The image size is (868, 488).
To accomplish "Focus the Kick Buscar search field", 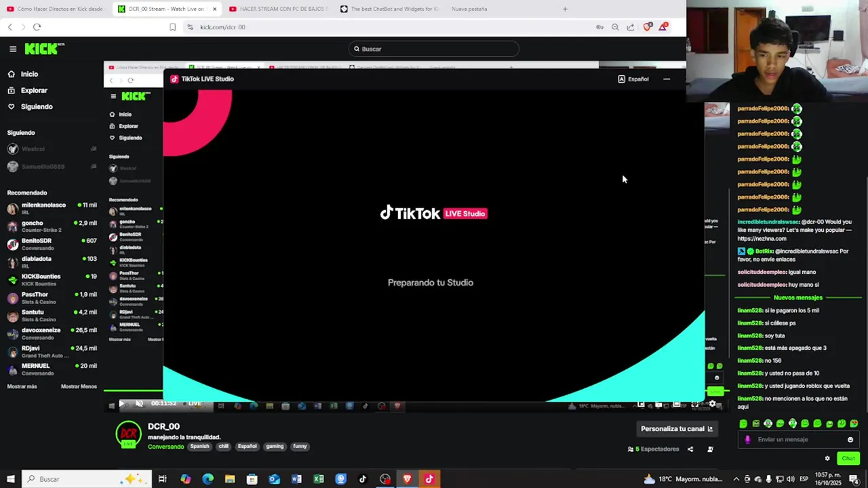I will pos(434,49).
